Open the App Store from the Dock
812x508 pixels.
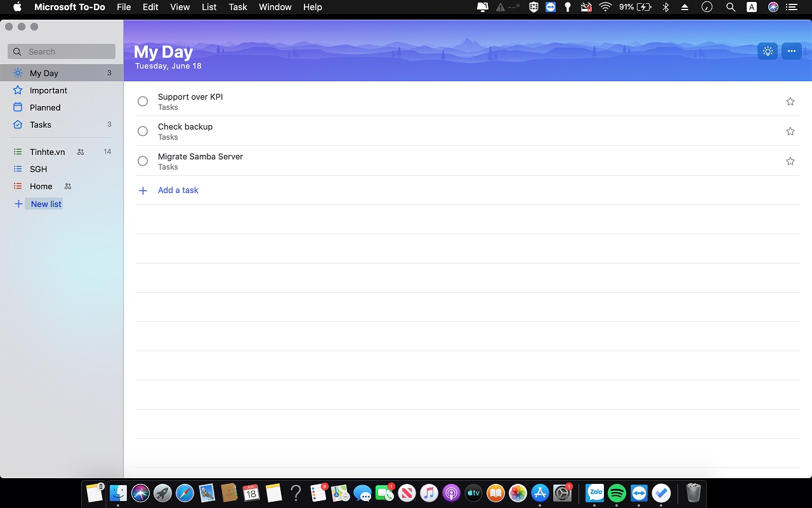540,493
